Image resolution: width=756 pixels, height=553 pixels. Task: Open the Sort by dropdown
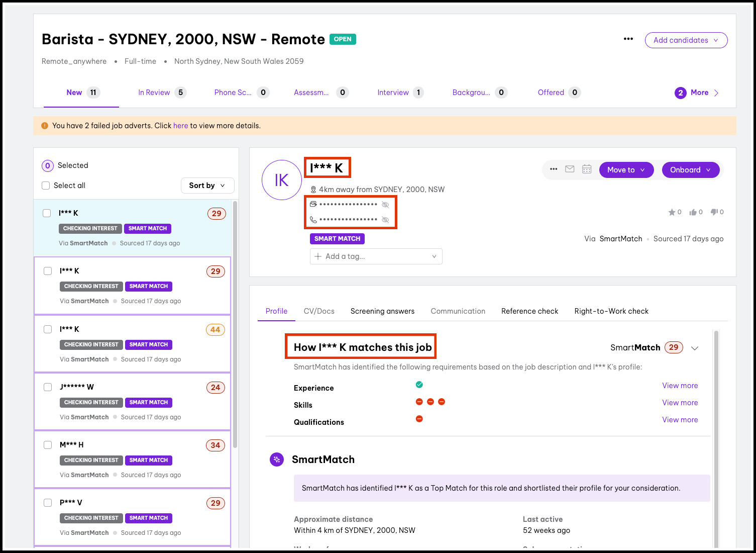click(x=207, y=186)
